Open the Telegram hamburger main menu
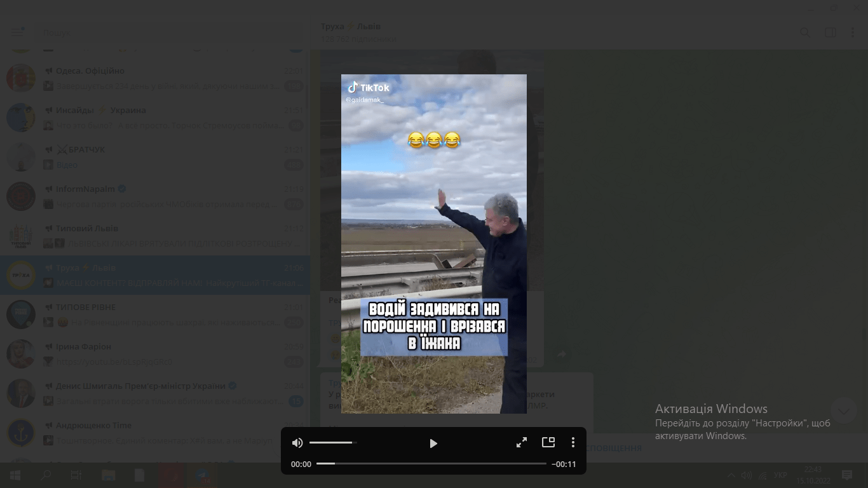The width and height of the screenshot is (868, 488). tap(17, 32)
